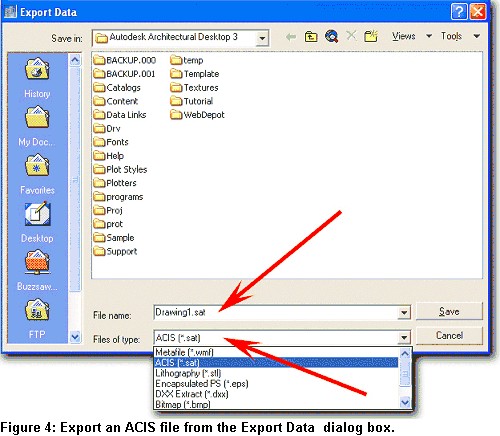Viewport: 500px width, 436px height.
Task: Collapse the Files of type dropdown arrow
Action: tap(404, 338)
